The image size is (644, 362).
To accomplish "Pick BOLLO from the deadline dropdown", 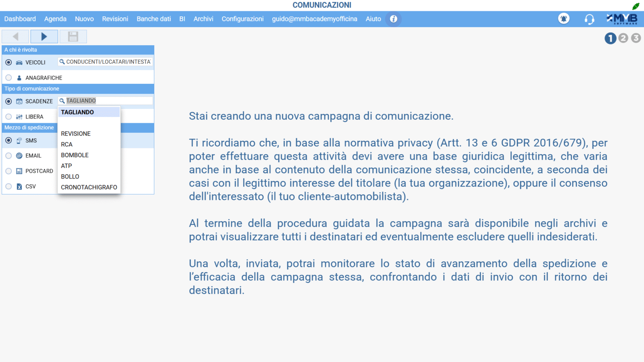I will click(x=70, y=176).
